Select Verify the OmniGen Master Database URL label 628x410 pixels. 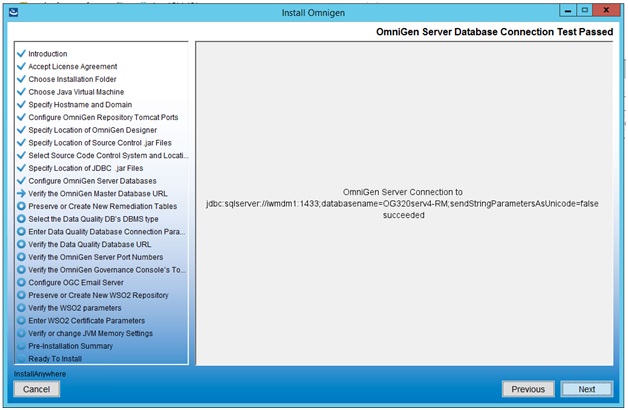coord(98,194)
